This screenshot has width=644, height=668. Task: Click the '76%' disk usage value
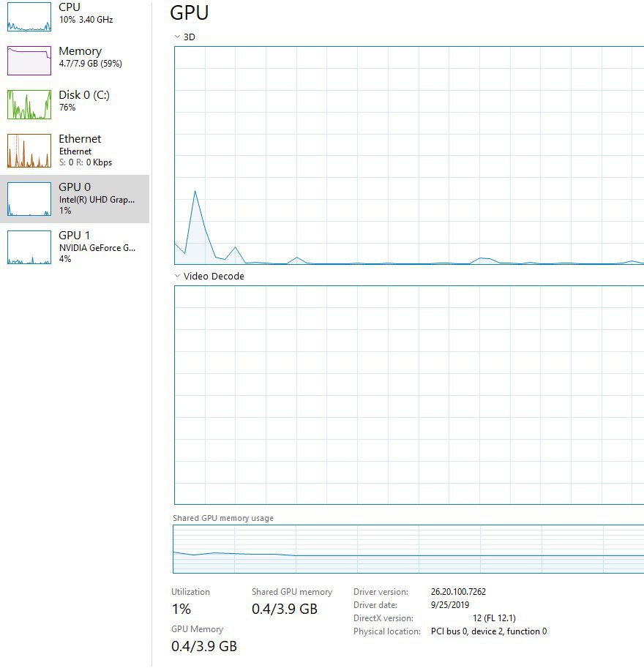pos(67,108)
